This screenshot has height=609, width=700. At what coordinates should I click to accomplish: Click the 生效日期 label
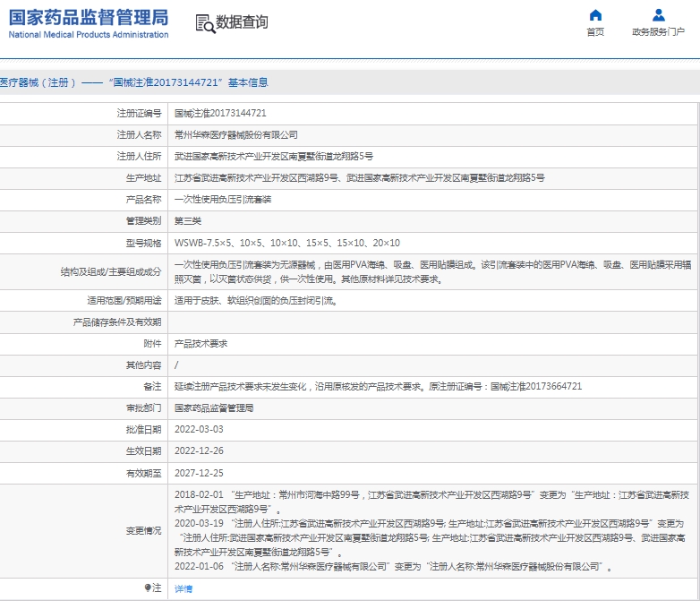[x=143, y=450]
